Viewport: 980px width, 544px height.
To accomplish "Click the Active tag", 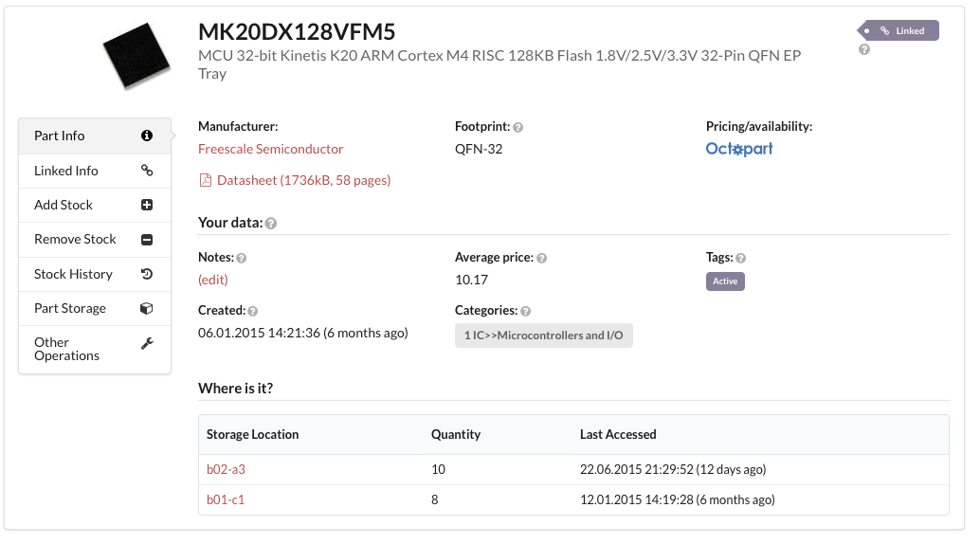I will tap(725, 281).
